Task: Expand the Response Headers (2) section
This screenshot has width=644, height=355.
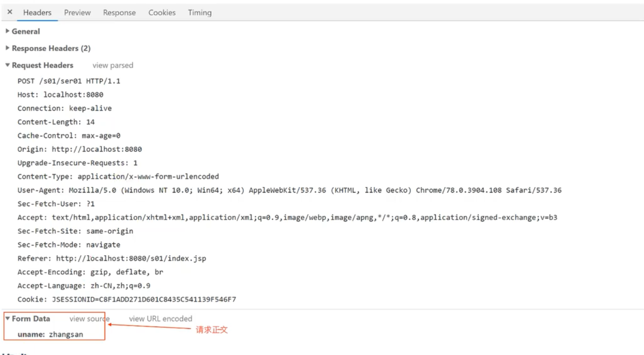Action: click(x=48, y=48)
